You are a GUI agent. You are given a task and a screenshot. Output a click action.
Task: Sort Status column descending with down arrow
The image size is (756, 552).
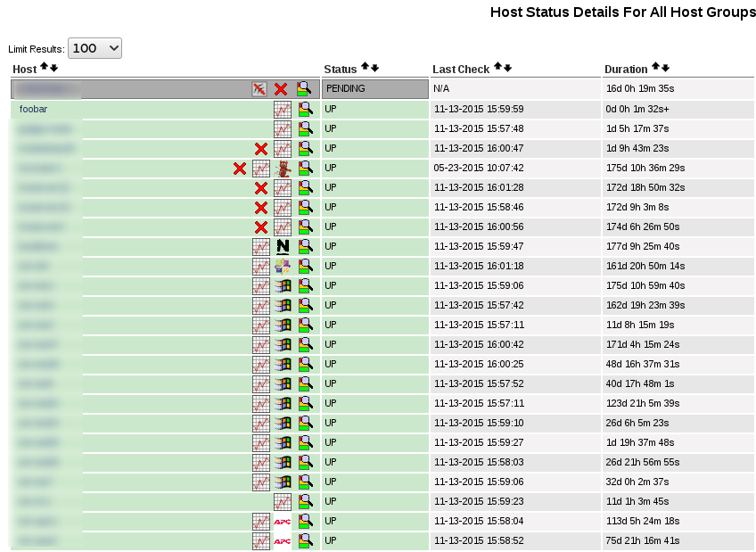(x=375, y=68)
